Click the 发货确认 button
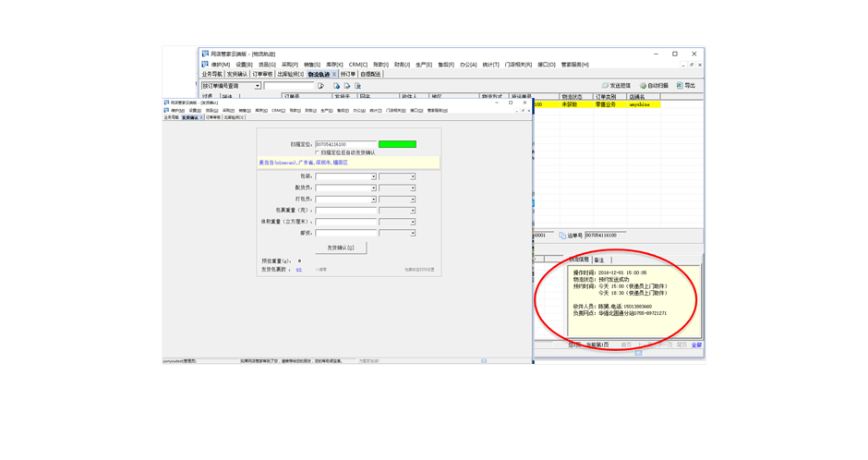This screenshot has width=868, height=460. pos(341,248)
